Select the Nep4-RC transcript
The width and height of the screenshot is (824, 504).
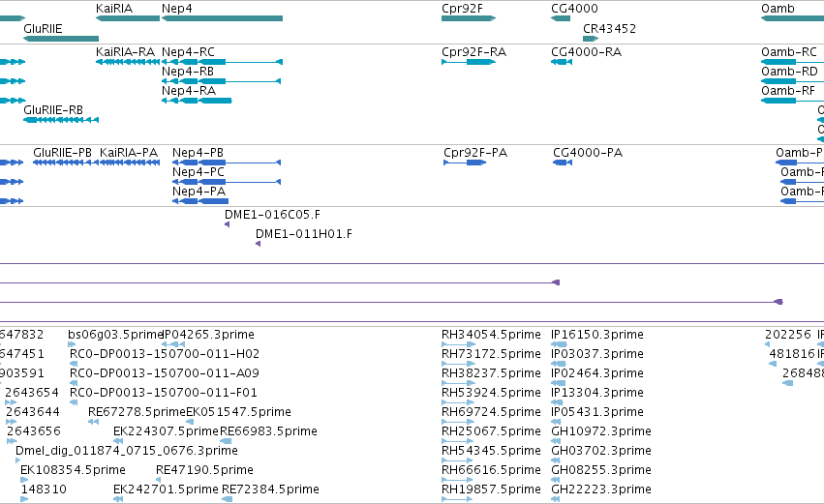pyautogui.click(x=223, y=62)
